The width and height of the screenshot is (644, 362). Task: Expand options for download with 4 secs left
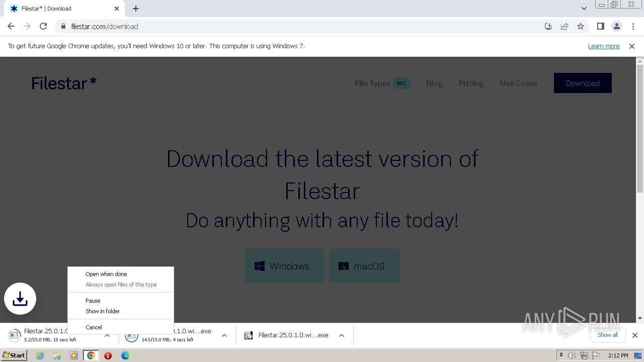click(224, 335)
